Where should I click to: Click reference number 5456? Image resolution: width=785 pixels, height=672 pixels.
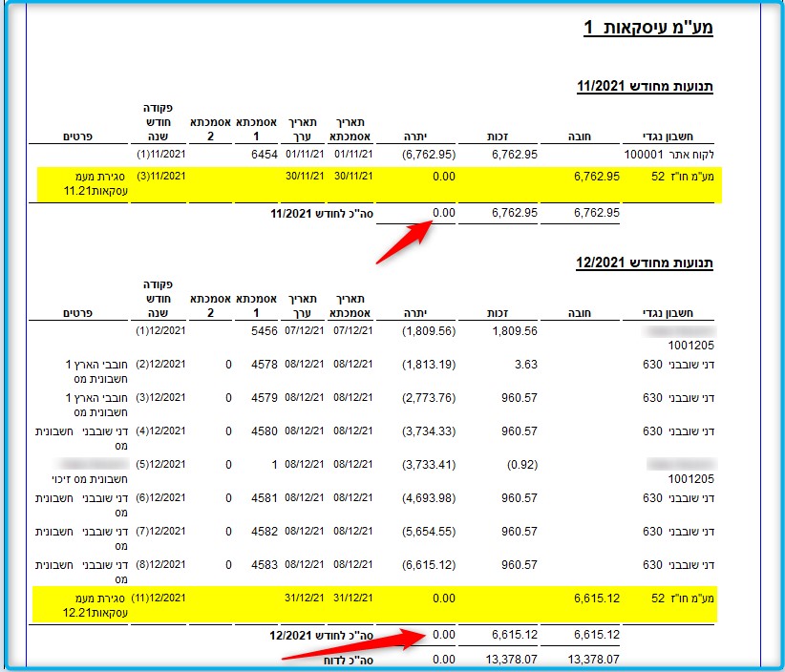[x=264, y=330]
